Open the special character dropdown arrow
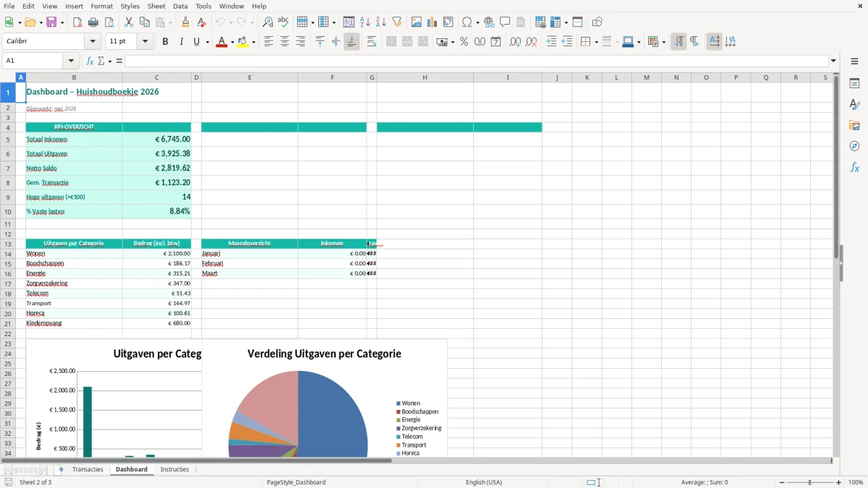 [x=478, y=22]
